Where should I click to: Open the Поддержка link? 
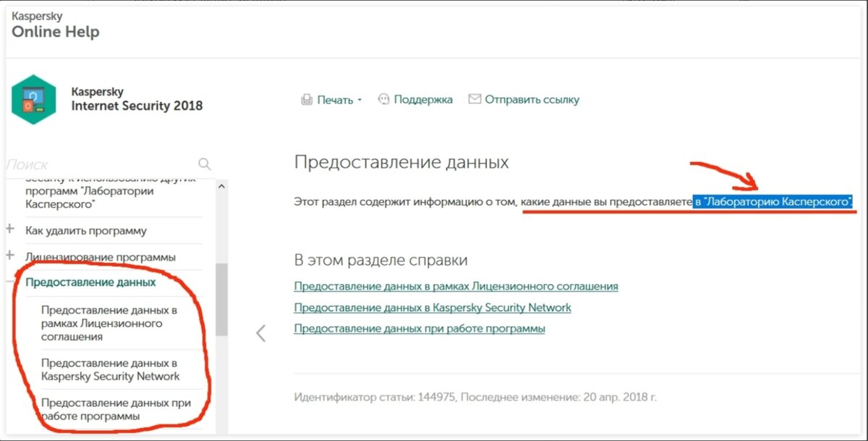point(423,99)
